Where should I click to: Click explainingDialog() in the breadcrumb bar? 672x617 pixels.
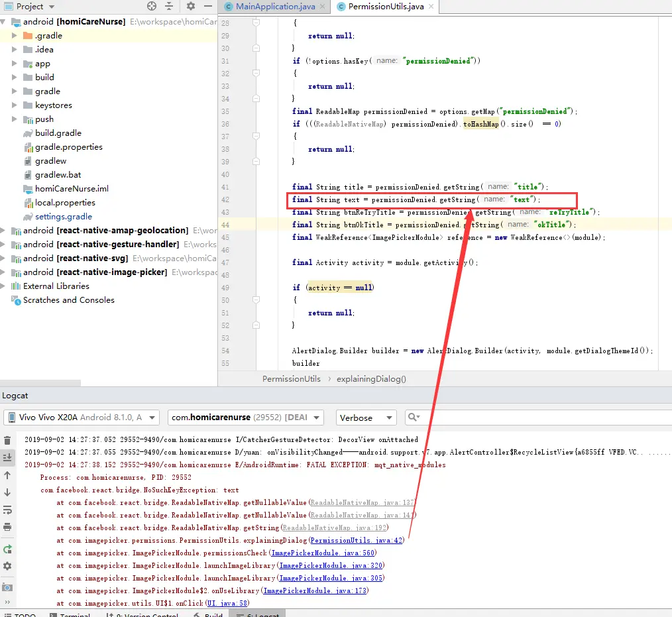pyautogui.click(x=371, y=379)
